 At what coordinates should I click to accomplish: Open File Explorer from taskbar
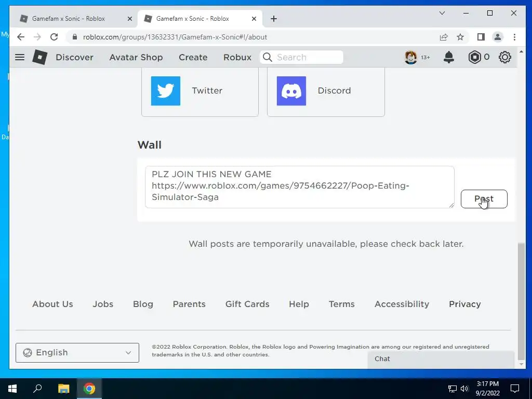tap(63, 388)
